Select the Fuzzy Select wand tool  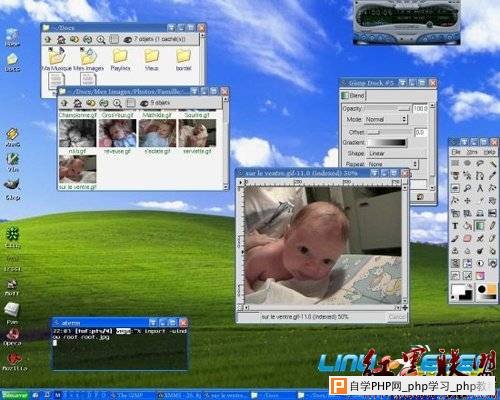coord(492,163)
